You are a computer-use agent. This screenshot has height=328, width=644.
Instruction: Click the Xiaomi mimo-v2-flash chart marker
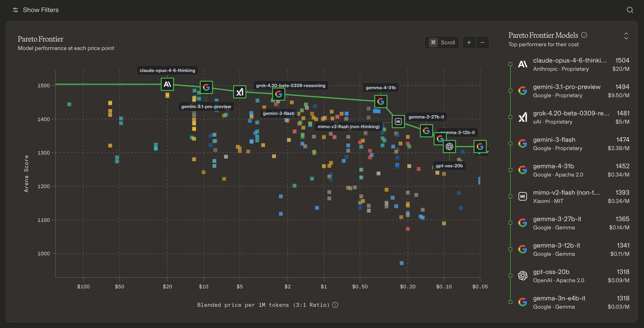pyautogui.click(x=398, y=122)
